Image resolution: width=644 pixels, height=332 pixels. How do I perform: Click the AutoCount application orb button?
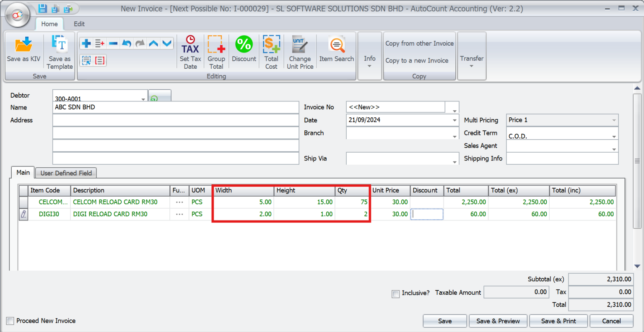click(18, 15)
